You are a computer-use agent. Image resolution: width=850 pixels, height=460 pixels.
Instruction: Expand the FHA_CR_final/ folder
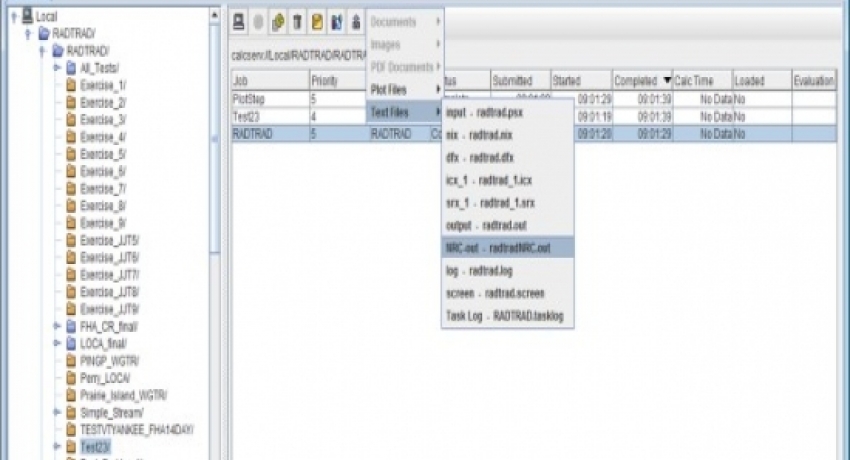coord(57,326)
